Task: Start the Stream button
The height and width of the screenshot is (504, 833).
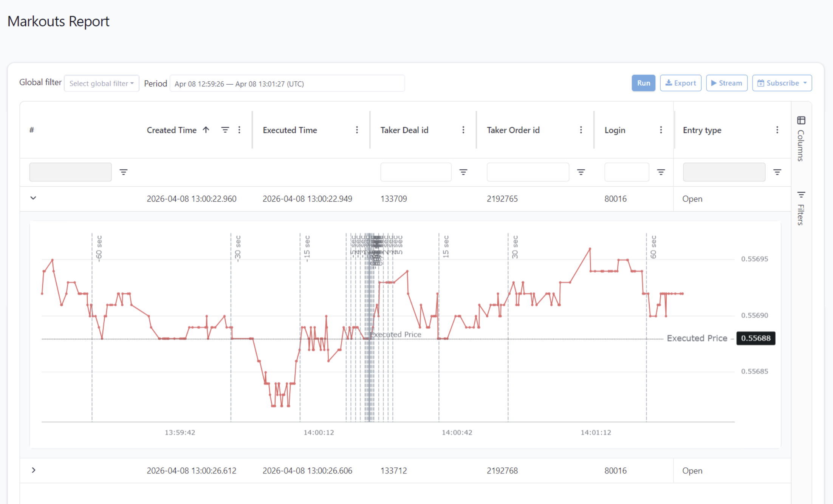Action: coord(726,83)
